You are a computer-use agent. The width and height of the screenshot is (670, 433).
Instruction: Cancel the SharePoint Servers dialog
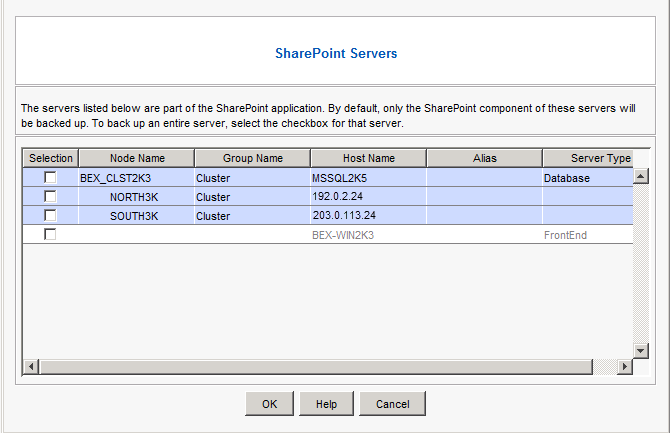393,403
